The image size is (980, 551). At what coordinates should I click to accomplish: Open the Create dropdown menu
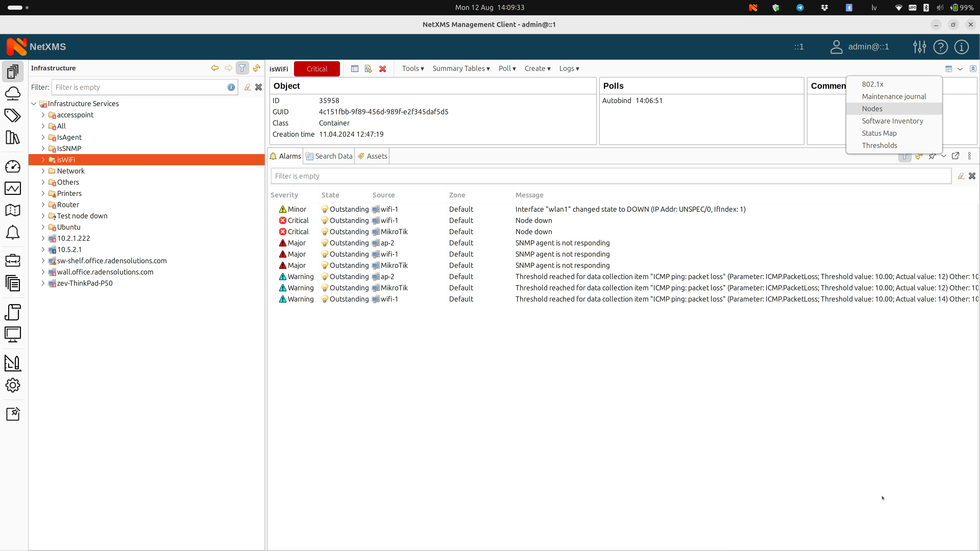pos(537,68)
